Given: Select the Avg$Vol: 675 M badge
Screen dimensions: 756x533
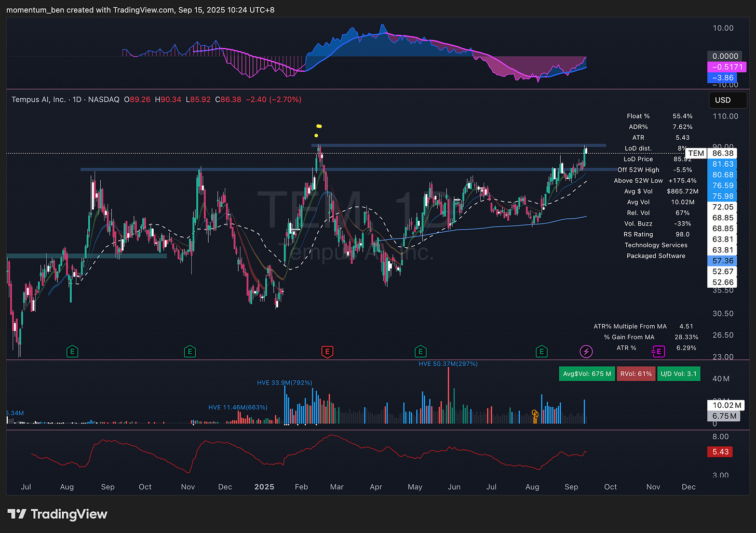Looking at the screenshot, I should click(587, 374).
